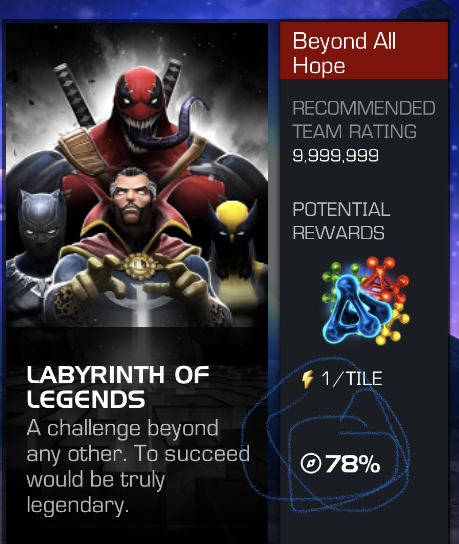Click the compass exploration icon
This screenshot has height=544, width=459.
[311, 464]
